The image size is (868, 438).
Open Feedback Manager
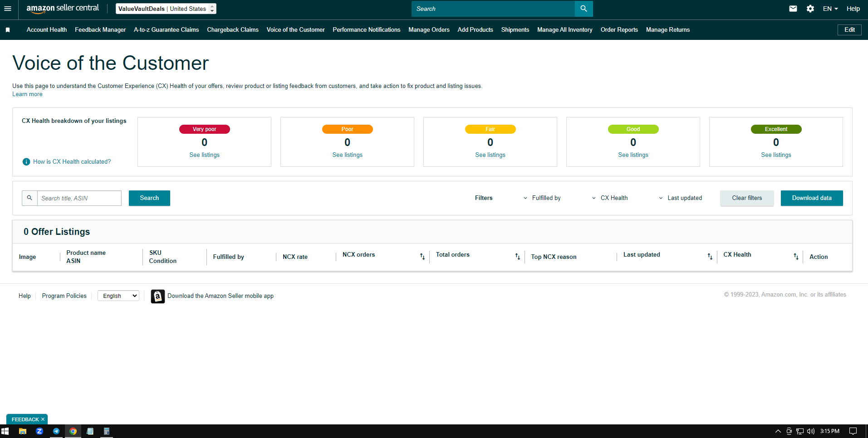100,30
